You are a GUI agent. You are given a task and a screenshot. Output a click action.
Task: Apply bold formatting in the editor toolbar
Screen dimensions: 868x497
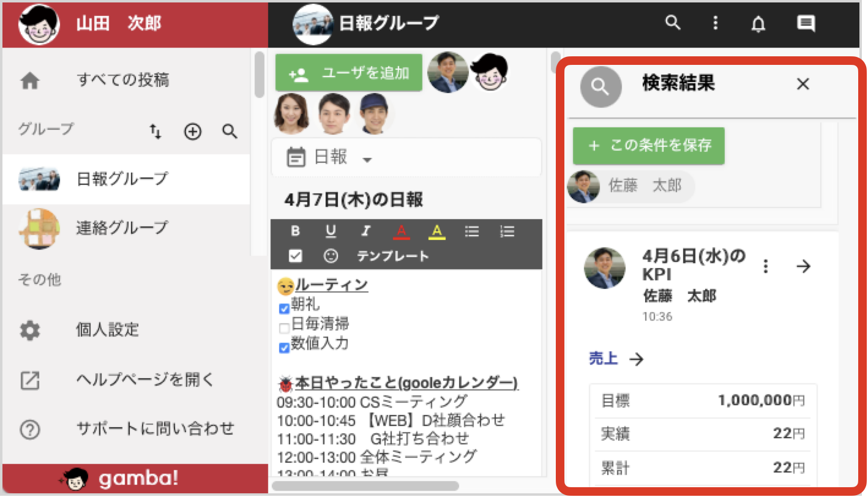(x=296, y=231)
